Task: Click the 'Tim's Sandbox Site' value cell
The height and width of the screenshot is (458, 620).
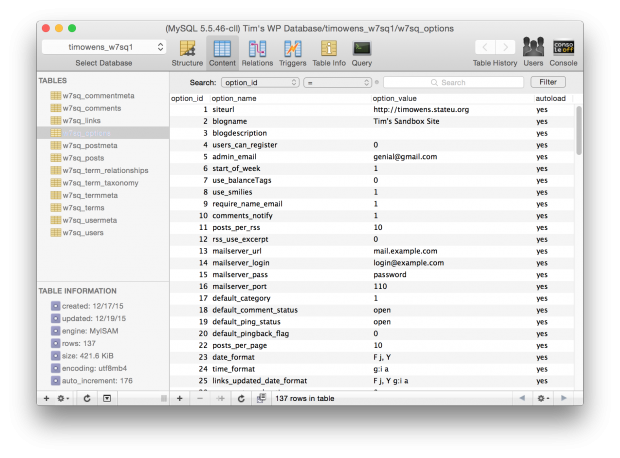Action: click(x=406, y=121)
